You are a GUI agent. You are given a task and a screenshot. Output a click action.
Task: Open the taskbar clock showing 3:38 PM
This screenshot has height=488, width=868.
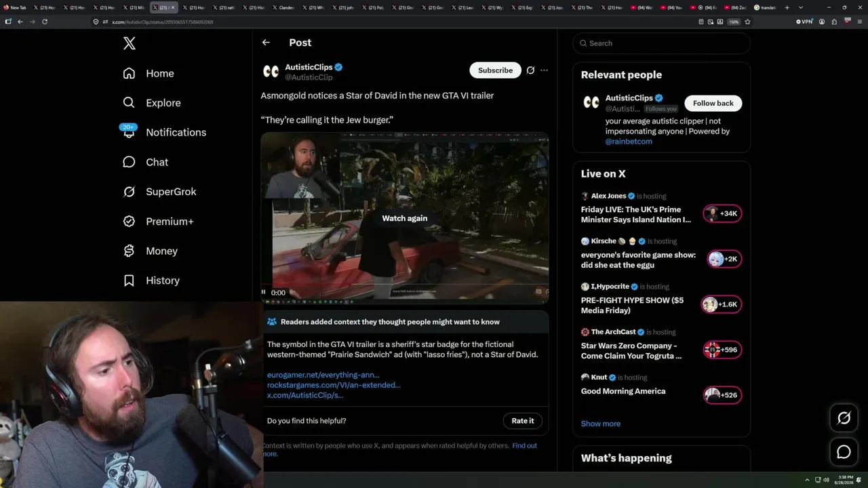pyautogui.click(x=844, y=480)
